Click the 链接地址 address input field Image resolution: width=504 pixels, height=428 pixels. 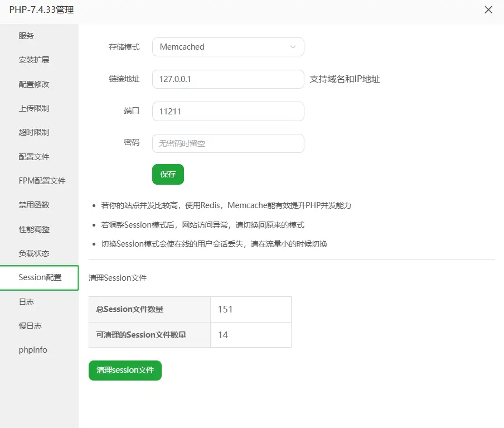point(227,79)
